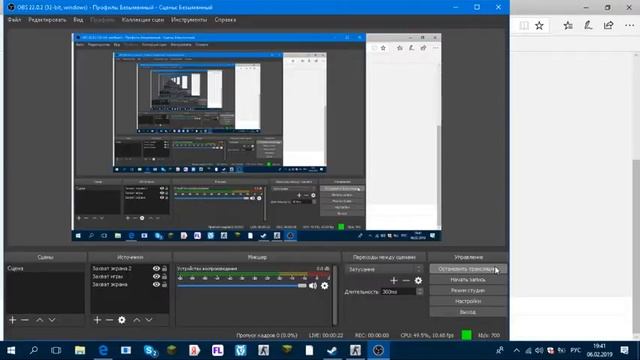Open the Файл menu
Image resolution: width=640 pixels, height=360 pixels.
[x=14, y=20]
